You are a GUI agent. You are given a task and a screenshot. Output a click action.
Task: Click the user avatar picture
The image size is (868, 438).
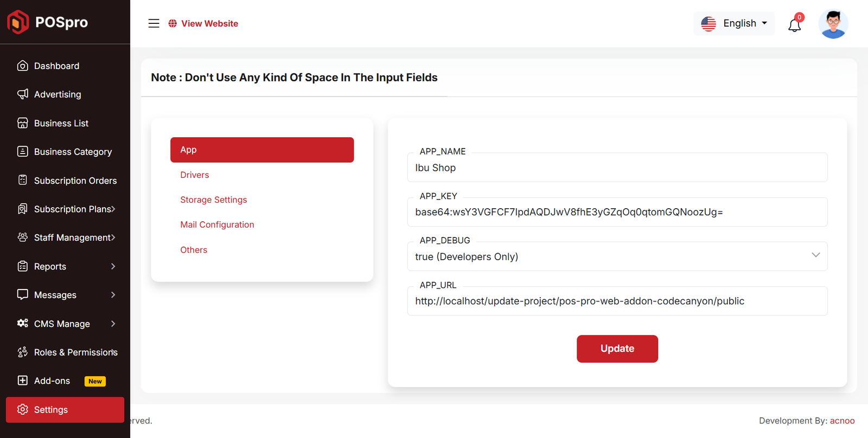[x=833, y=24]
